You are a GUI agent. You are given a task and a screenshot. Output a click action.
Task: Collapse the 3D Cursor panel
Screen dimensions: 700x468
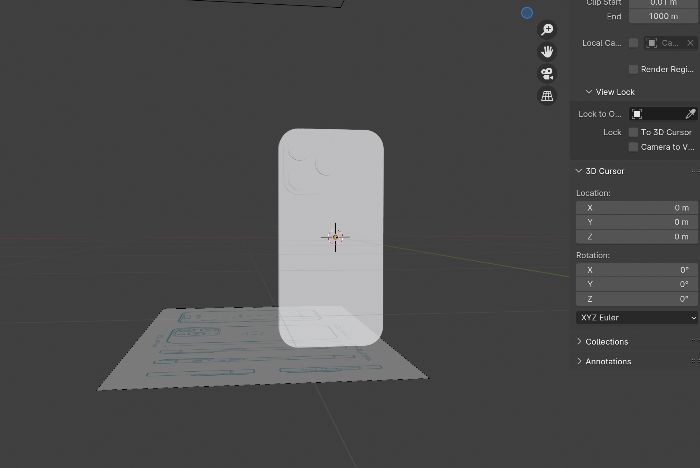[x=579, y=171]
